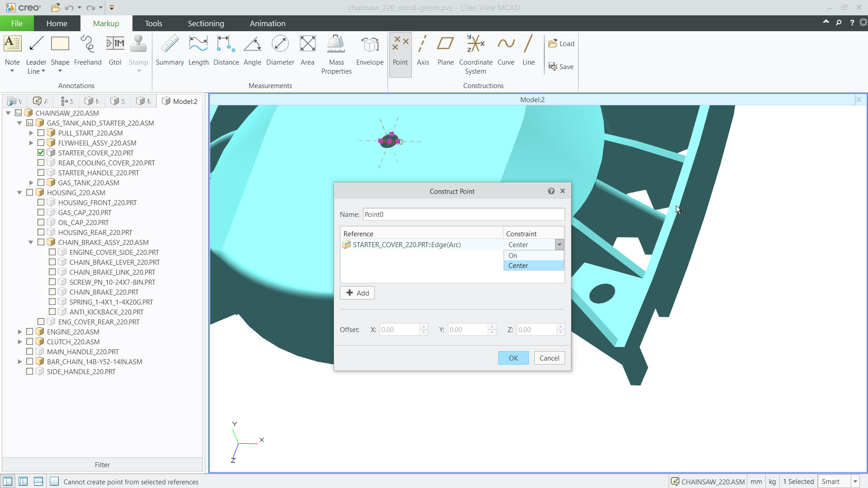Select the Axis construction tool
This screenshot has width=868, height=488.
tap(423, 51)
